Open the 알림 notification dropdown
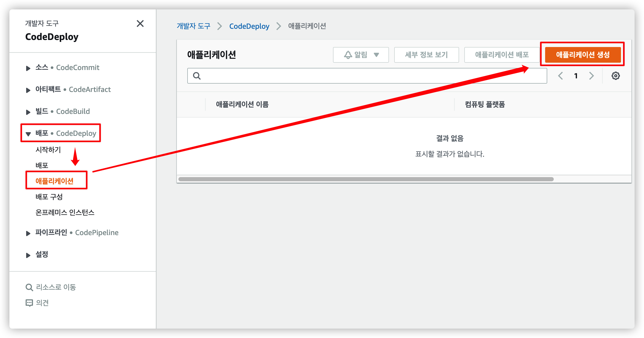Viewport: 644px width, 338px height. click(x=361, y=55)
